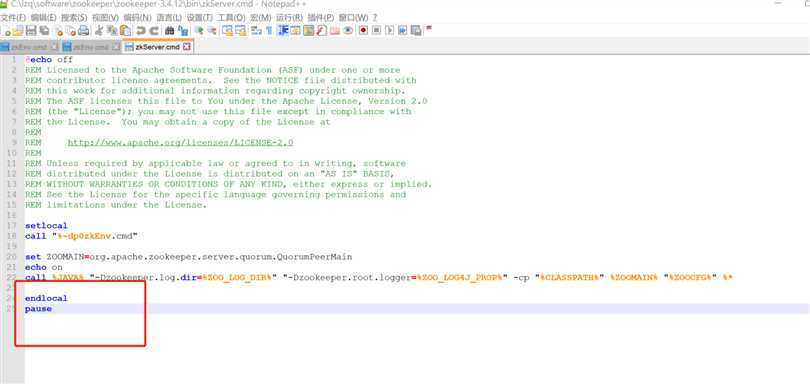Start macro recording with the red dot
Viewport: 810px width, 384px height.
click(x=363, y=30)
